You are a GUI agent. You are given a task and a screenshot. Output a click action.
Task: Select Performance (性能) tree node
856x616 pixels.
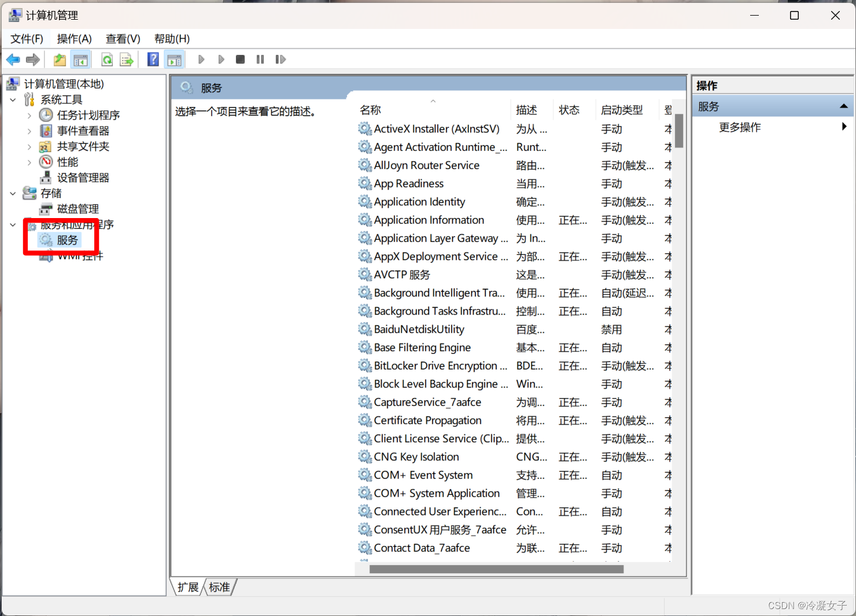[67, 162]
